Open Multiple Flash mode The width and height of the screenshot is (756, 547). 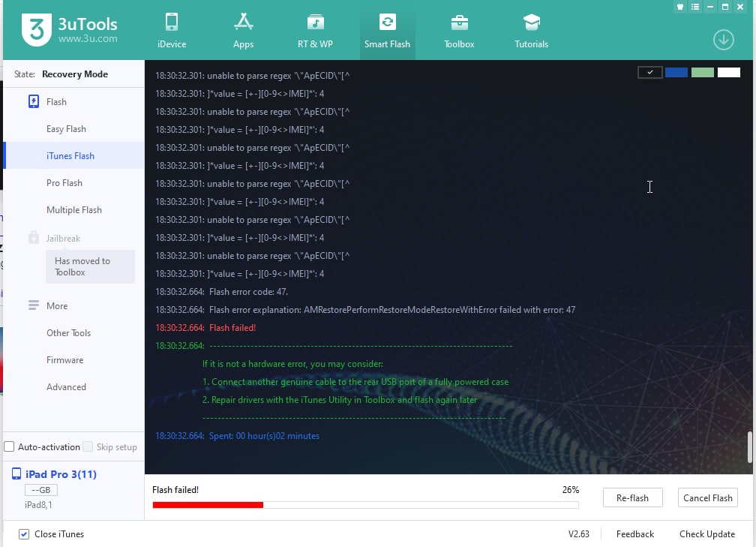73,210
